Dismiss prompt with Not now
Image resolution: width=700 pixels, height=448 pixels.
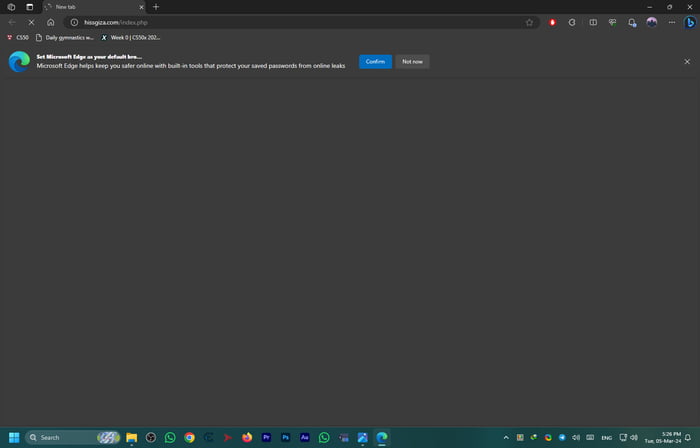(x=412, y=61)
